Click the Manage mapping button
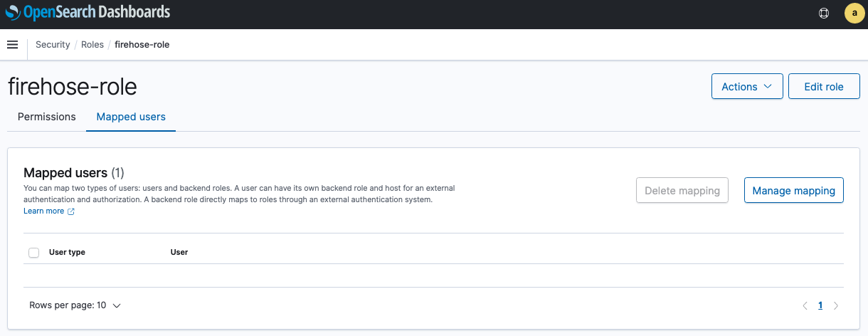The height and width of the screenshot is (336, 868). click(794, 190)
